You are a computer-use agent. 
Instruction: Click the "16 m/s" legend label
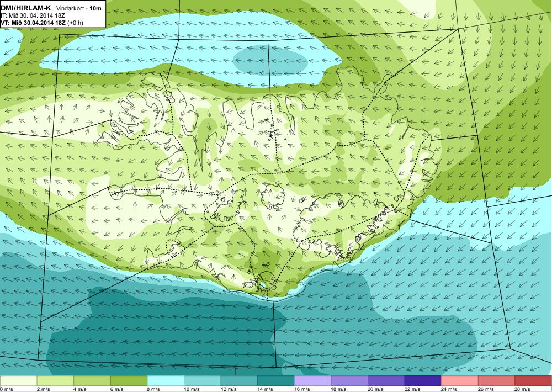(302, 389)
